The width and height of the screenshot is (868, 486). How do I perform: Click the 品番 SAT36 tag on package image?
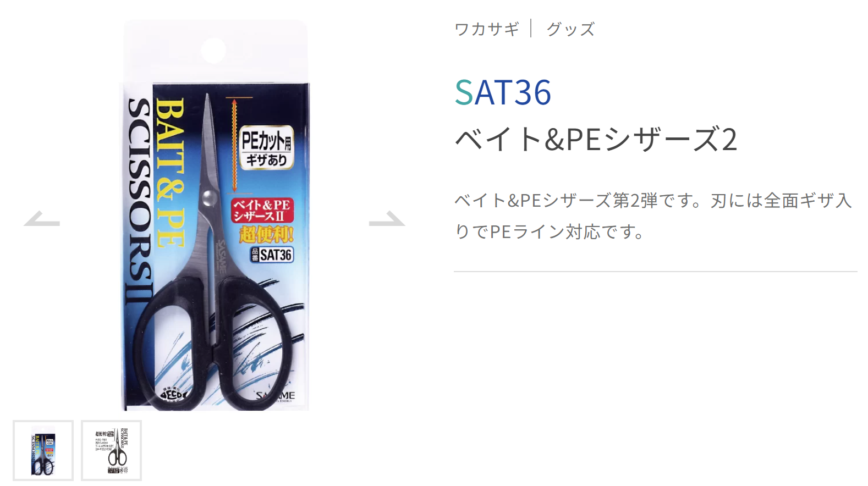pos(272,255)
